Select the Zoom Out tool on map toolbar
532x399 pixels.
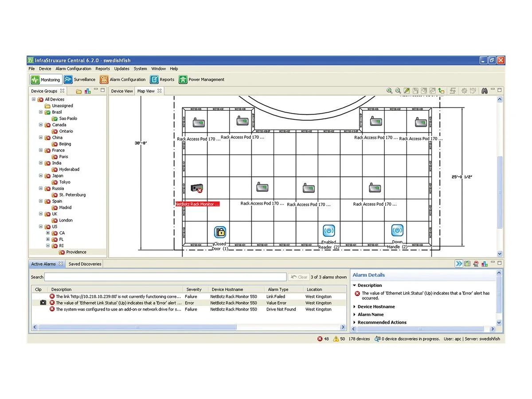pyautogui.click(x=399, y=90)
